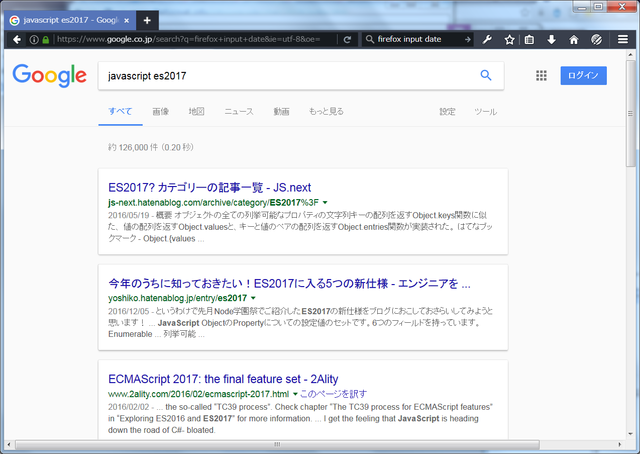Click the yoshiko.hatenablog.jp/entry/es2017 URL text
This screenshot has width=640, height=454.
178,298
